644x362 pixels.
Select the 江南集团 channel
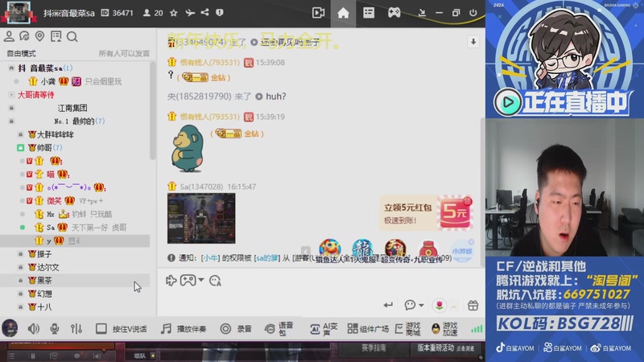tap(72, 108)
